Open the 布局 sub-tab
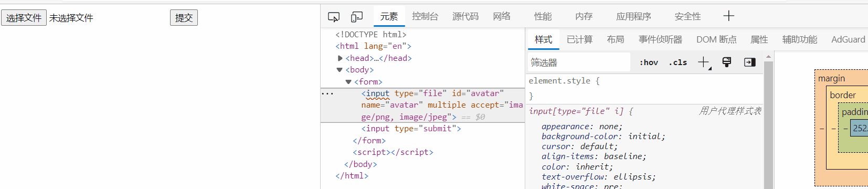Screen dimensions: 868x189 [x=616, y=39]
